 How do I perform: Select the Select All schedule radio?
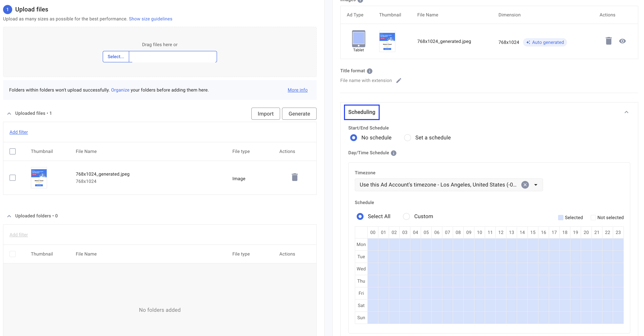click(360, 216)
